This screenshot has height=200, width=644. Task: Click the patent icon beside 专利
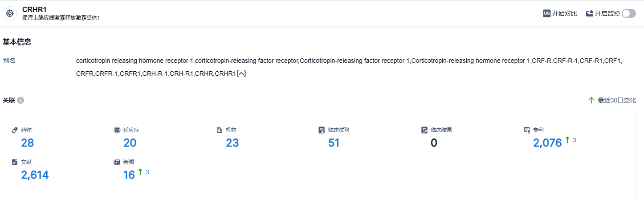[527, 130]
